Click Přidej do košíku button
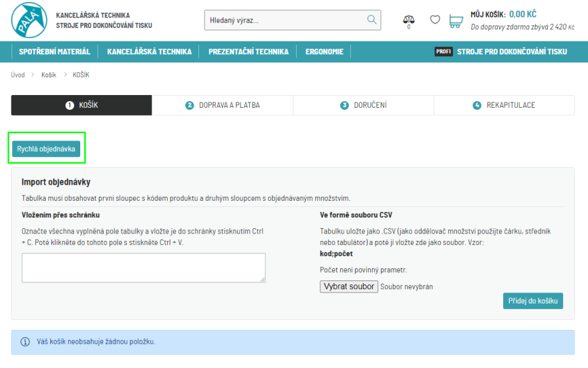Screen dimensions: 588x368 pyautogui.click(x=533, y=301)
